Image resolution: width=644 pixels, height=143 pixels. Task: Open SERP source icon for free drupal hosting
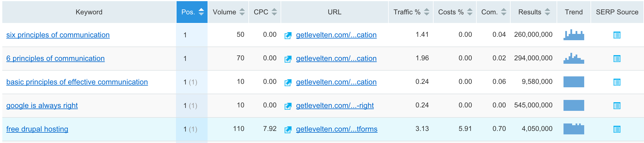pyautogui.click(x=617, y=129)
